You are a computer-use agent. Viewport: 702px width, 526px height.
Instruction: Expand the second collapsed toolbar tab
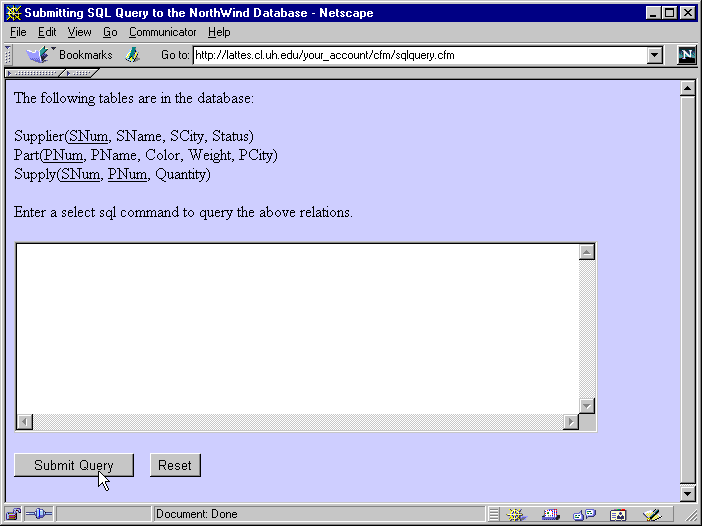click(x=80, y=73)
